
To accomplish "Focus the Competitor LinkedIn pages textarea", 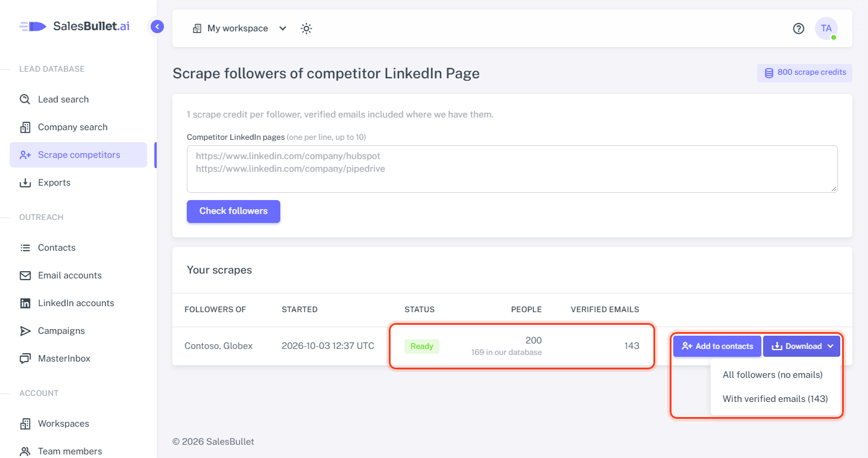I will 512,169.
